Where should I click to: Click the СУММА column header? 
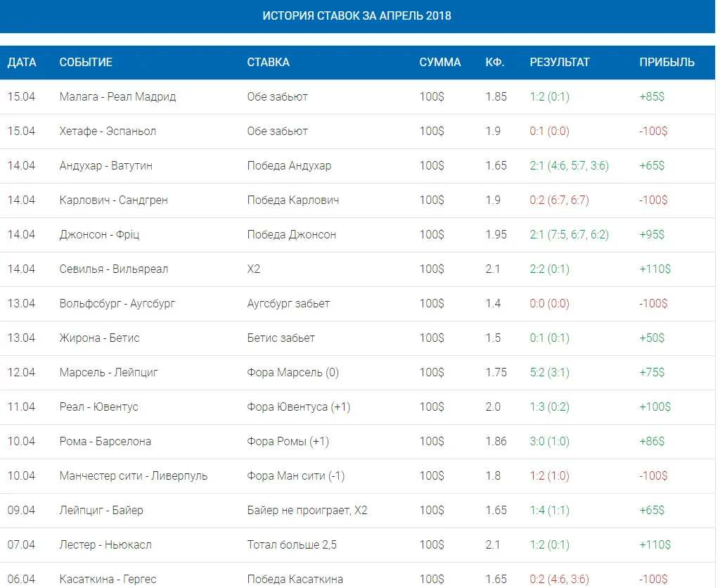440,62
